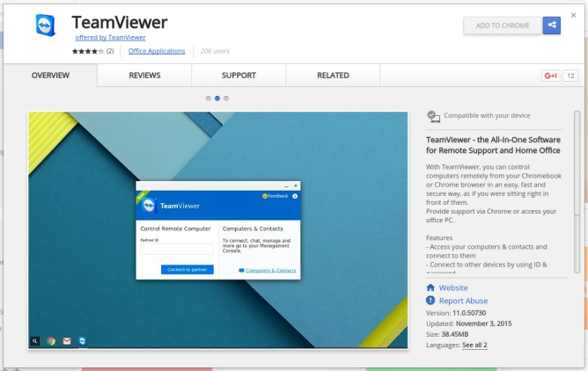Click the TeamViewer icon on the screenshot's shelf
588x371 pixels.
click(x=83, y=341)
